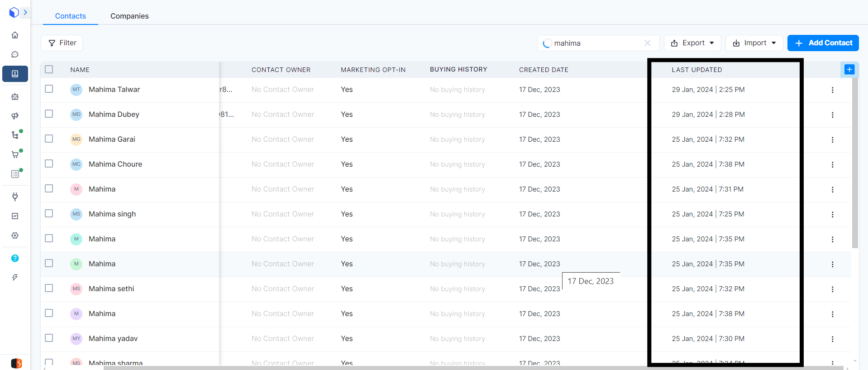Open the shopping cart icon in sidebar
868x370 pixels.
(15, 154)
